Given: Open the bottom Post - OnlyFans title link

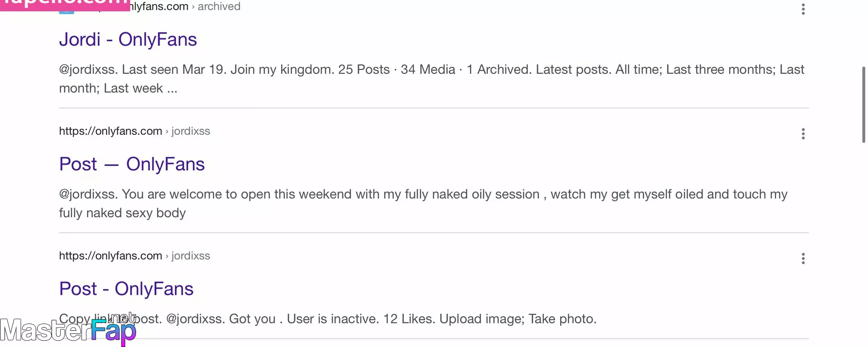Looking at the screenshot, I should (126, 289).
